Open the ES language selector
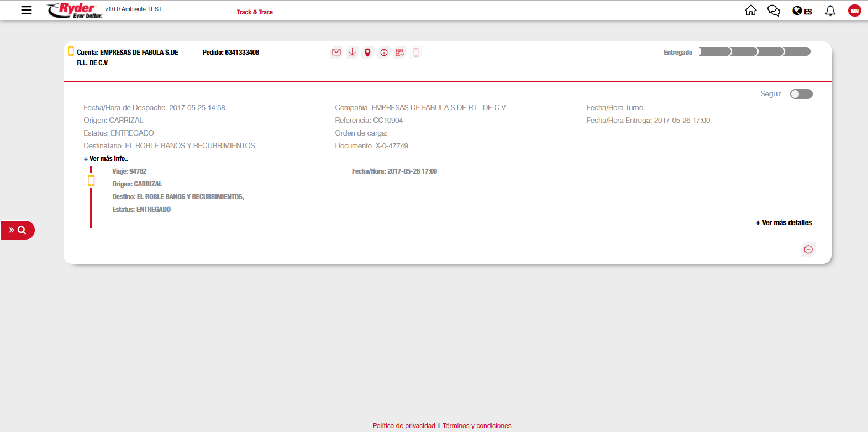The image size is (868, 432). (x=802, y=11)
